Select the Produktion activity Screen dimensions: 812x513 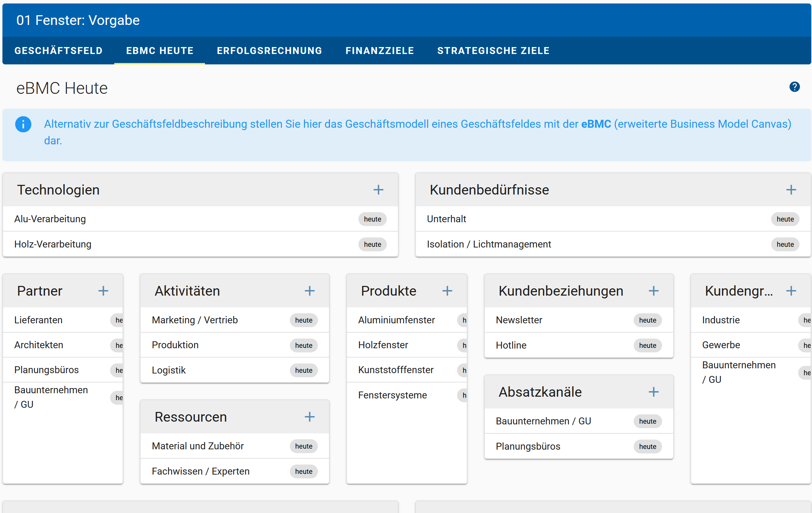coord(235,345)
